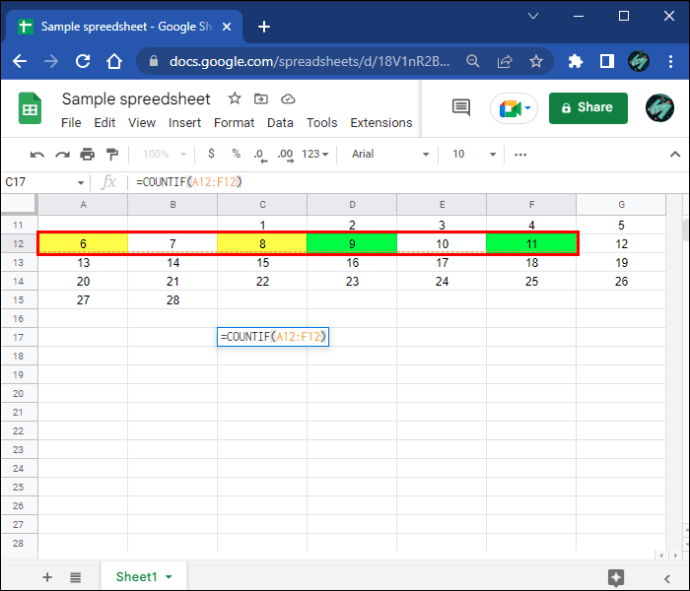690x591 pixels.
Task: Go to browser Home page
Action: point(114,61)
